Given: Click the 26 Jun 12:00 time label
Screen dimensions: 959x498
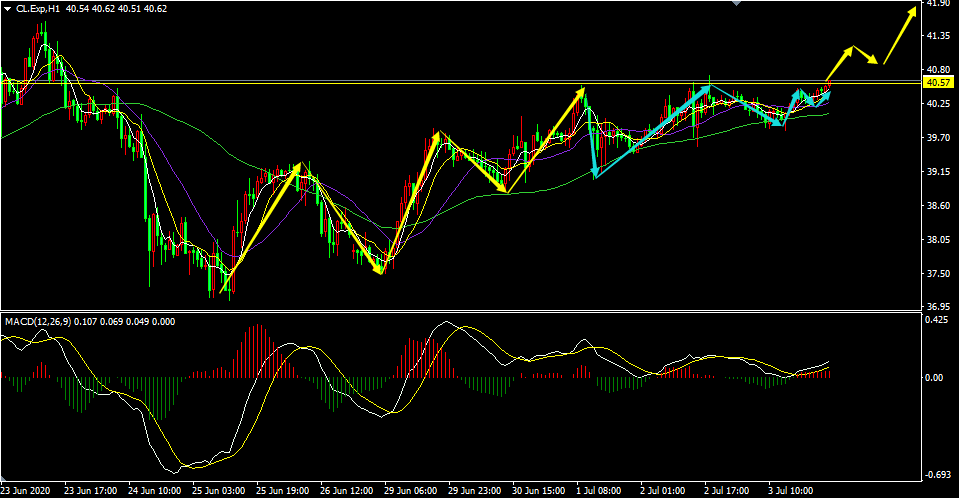Looking at the screenshot, I should pos(346,491).
